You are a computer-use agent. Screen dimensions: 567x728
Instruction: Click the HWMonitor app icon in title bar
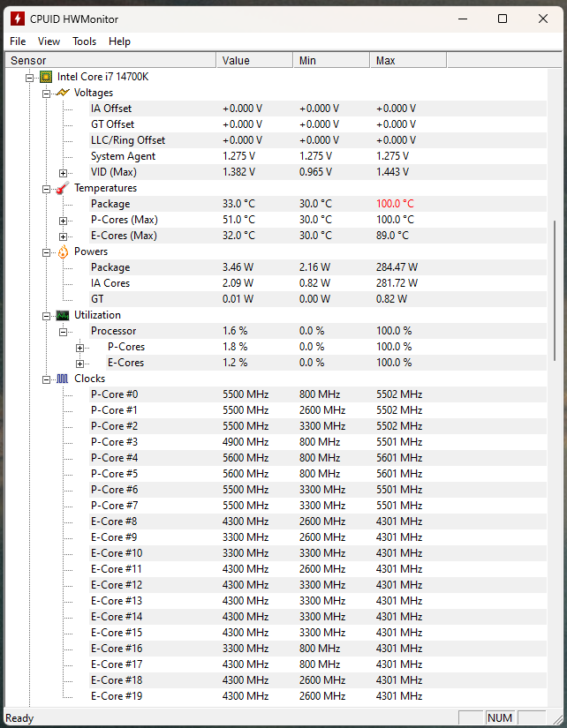coord(17,19)
